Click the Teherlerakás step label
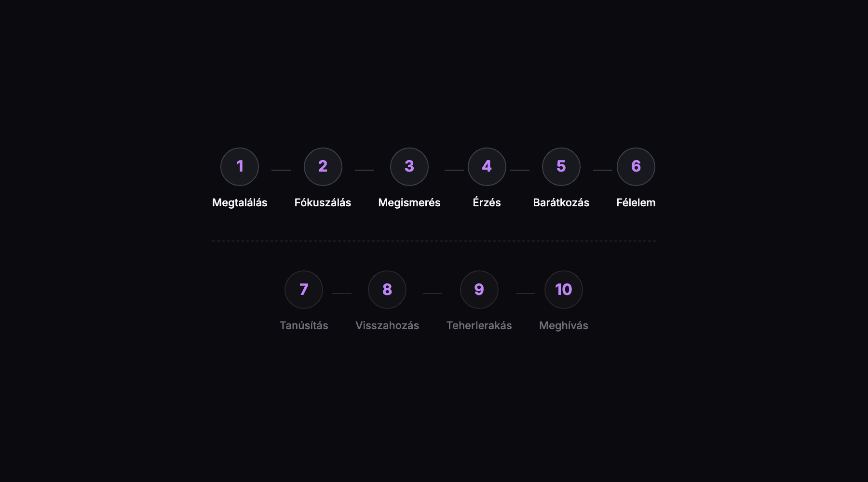 tap(479, 326)
